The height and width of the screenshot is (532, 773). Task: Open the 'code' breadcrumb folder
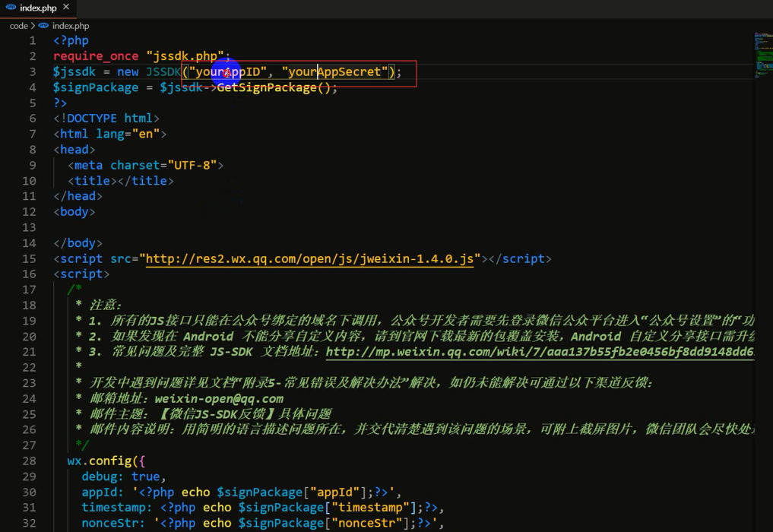(19, 26)
